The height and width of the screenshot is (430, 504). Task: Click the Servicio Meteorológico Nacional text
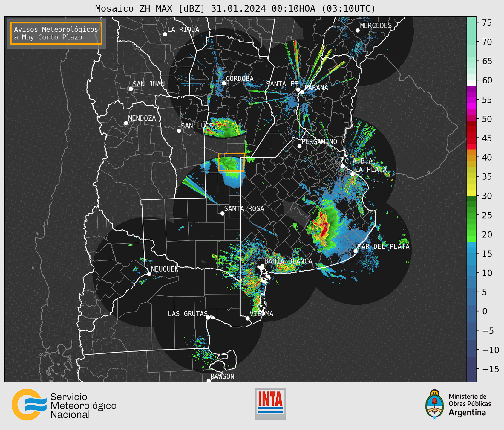tap(83, 405)
